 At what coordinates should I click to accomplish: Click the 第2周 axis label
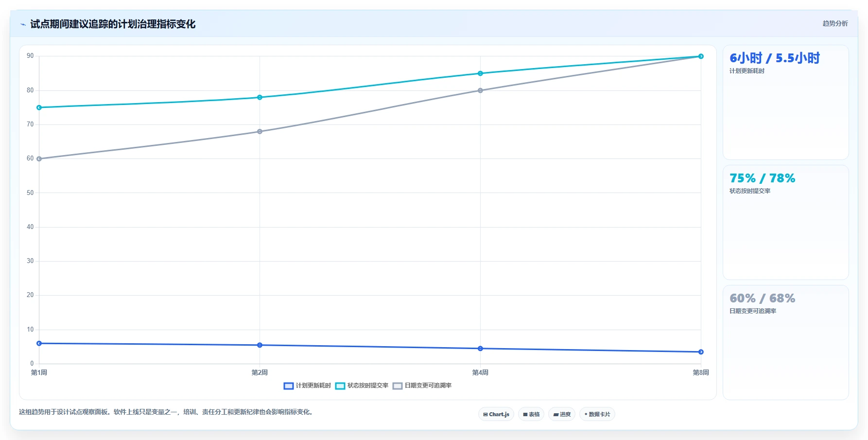tap(260, 372)
